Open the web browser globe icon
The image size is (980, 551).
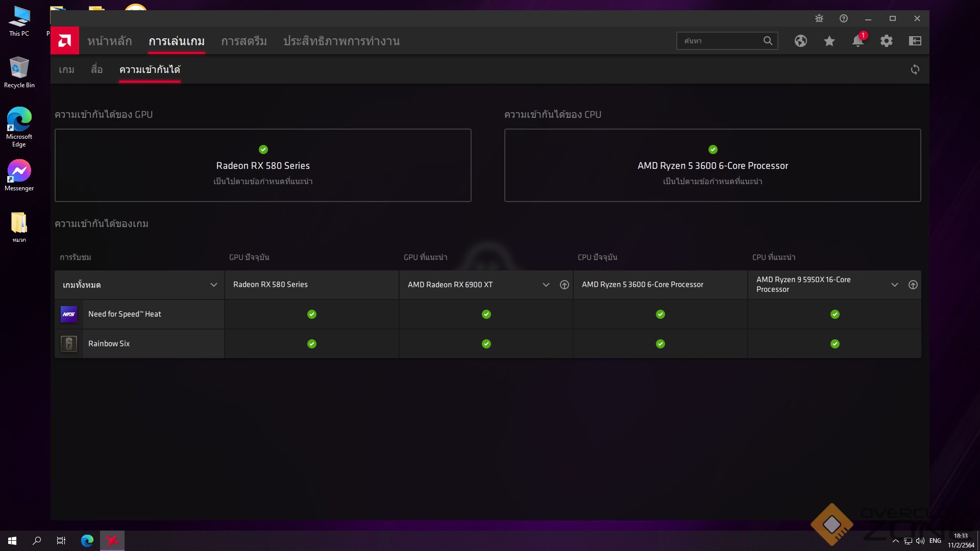coord(800,41)
